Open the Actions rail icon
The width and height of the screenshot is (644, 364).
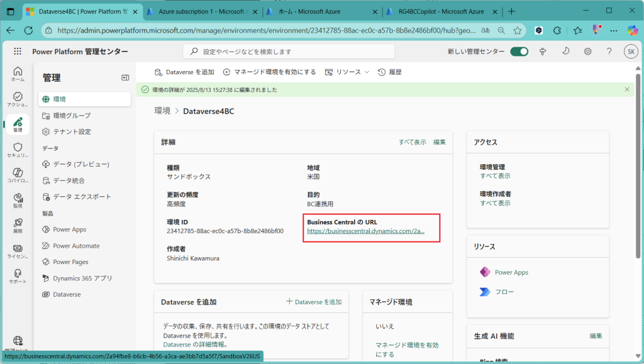(x=18, y=99)
